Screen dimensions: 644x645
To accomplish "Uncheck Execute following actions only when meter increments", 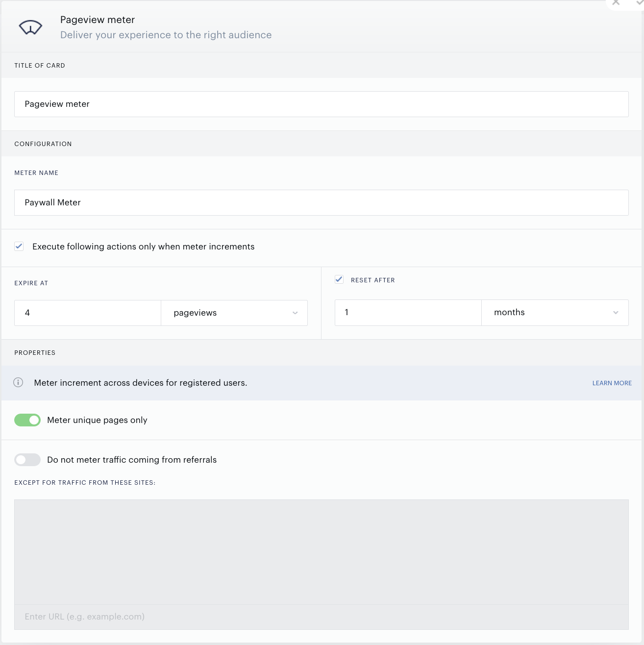I will (x=19, y=246).
